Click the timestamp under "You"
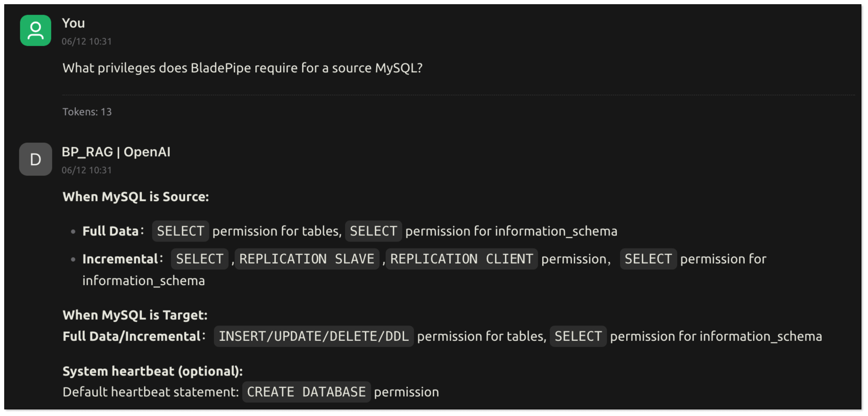The image size is (868, 416). (86, 41)
